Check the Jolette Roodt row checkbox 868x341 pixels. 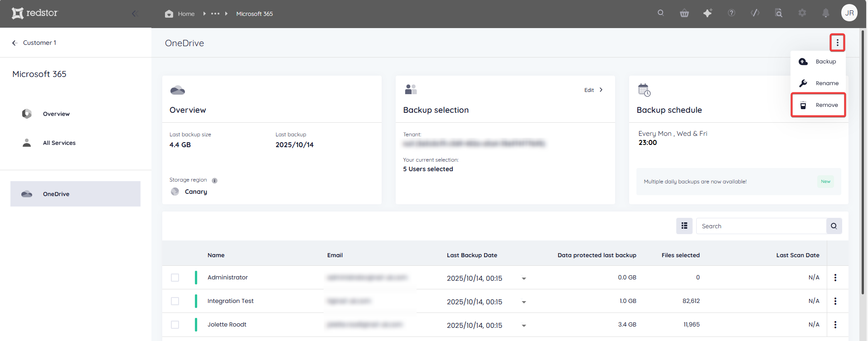(x=175, y=325)
